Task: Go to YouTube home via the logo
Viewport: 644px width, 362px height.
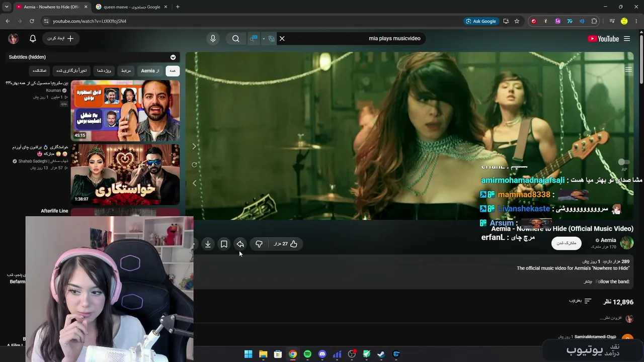Action: 603,39
